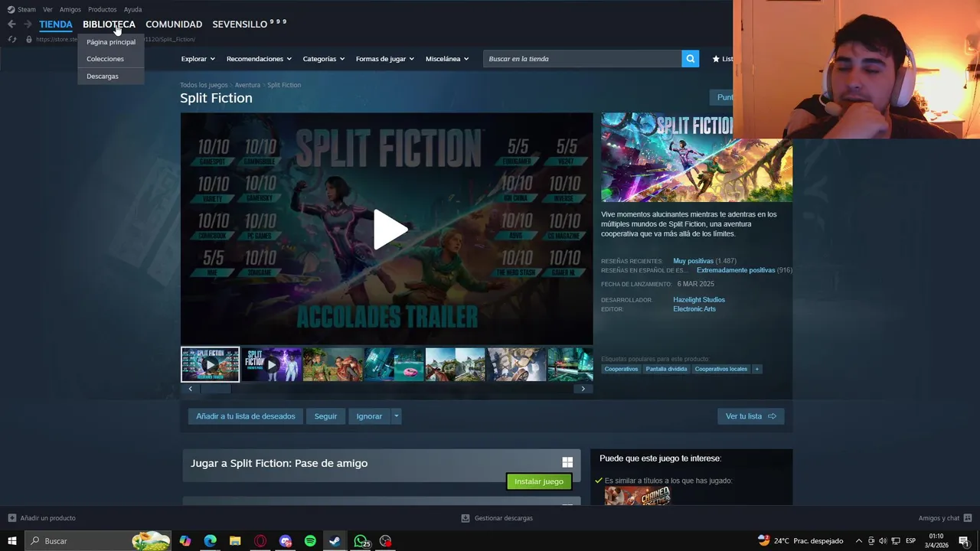980x551 pixels.
Task: Click the padlock icon beside the URL
Action: tap(29, 39)
